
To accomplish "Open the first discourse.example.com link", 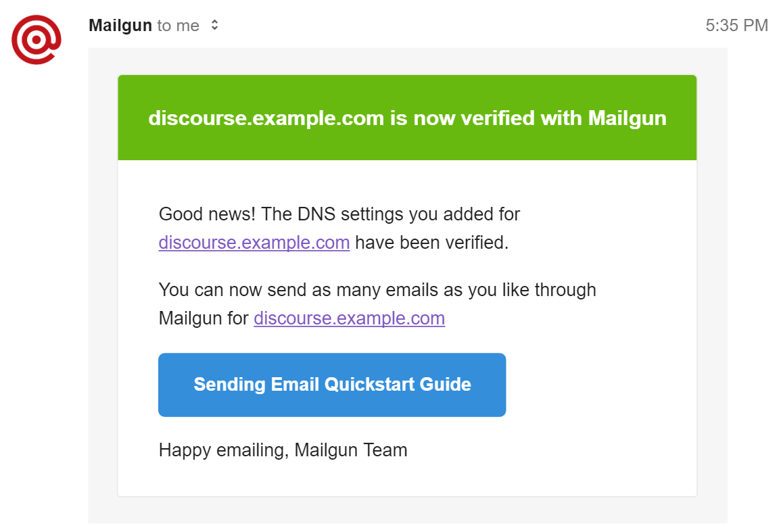I will [x=254, y=242].
